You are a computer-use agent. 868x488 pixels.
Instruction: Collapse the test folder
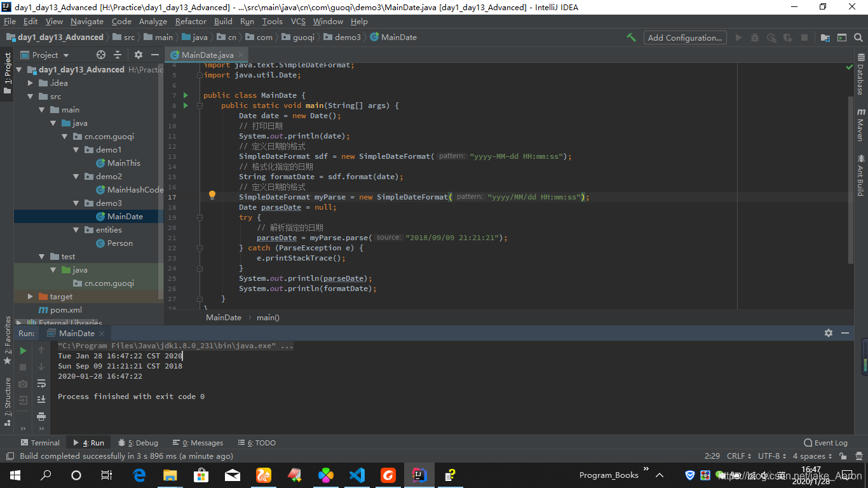coord(42,257)
